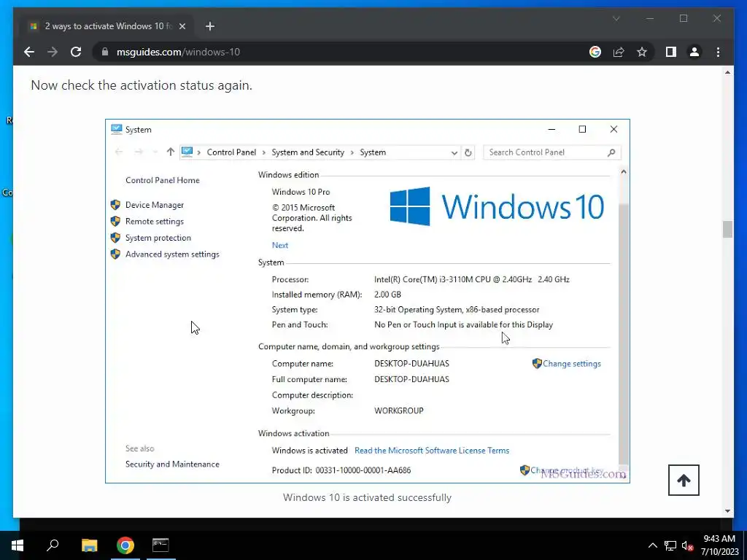Open a new browser tab
747x560 pixels.
(x=209, y=26)
